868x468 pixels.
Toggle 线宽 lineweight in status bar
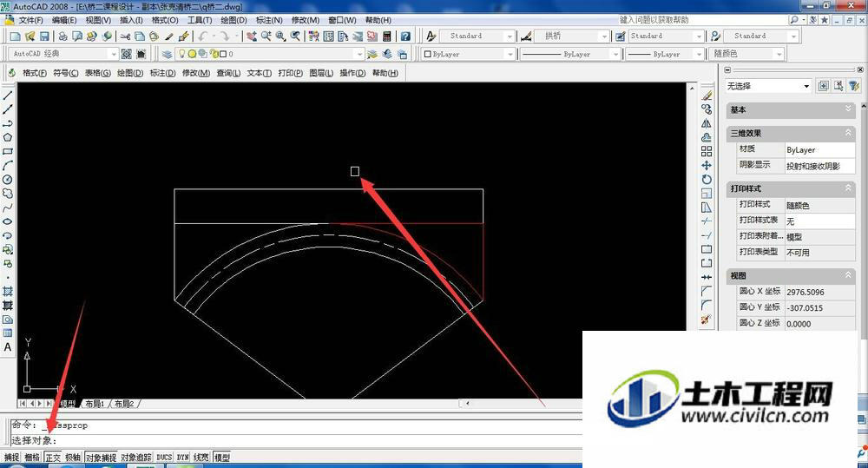click(201, 458)
